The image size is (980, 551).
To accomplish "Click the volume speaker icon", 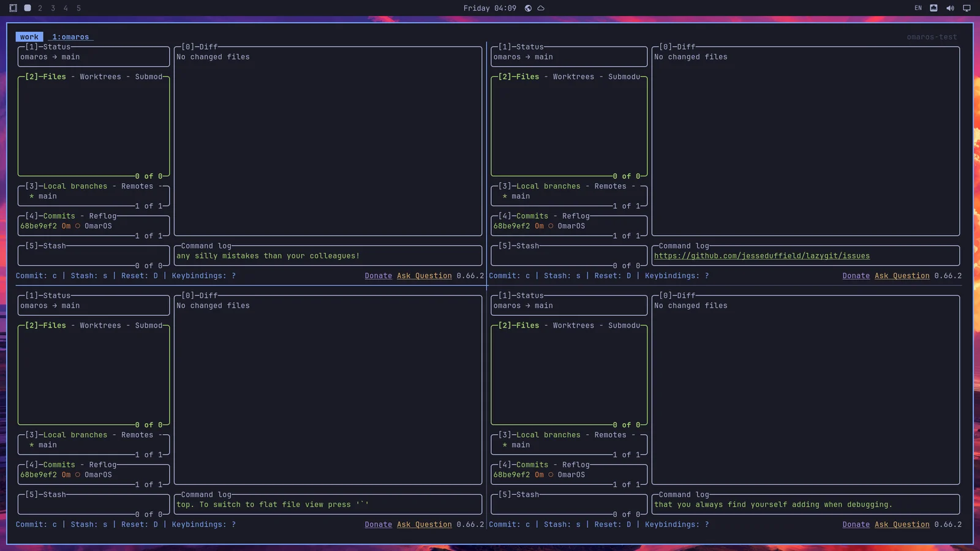I will [950, 8].
